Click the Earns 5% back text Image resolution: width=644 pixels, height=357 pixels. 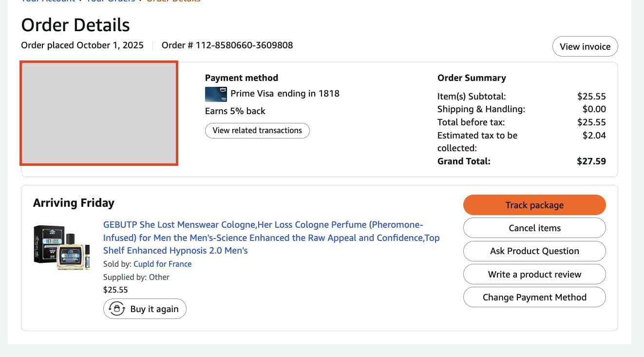coord(235,111)
